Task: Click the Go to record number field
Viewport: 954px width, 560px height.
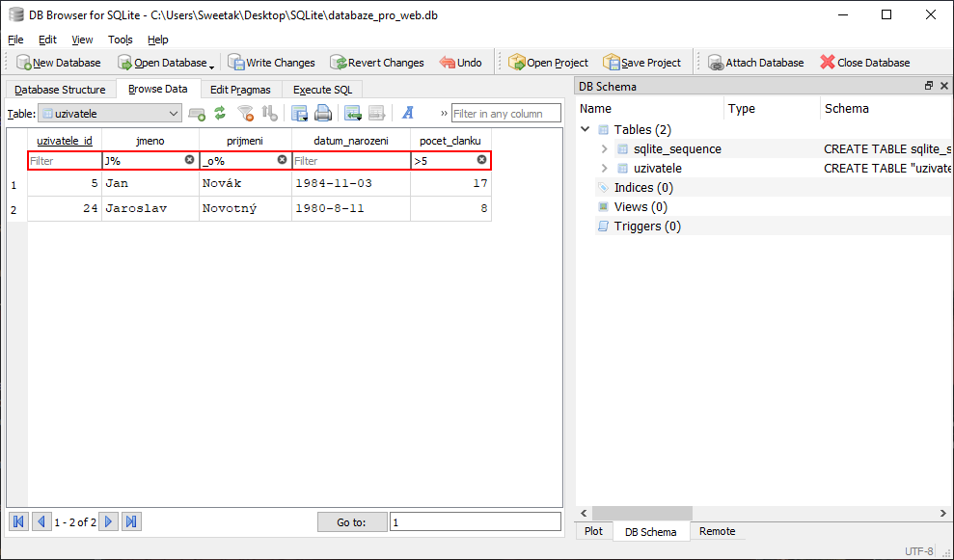Action: pyautogui.click(x=476, y=521)
